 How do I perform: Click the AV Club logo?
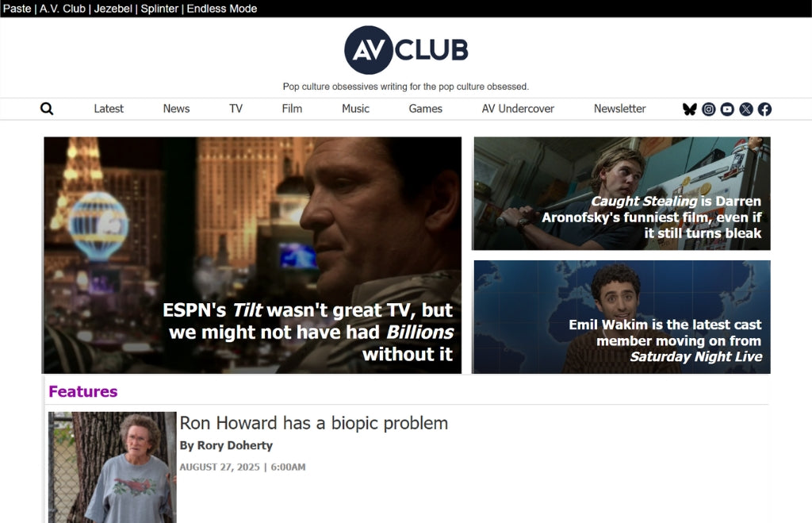(406, 50)
